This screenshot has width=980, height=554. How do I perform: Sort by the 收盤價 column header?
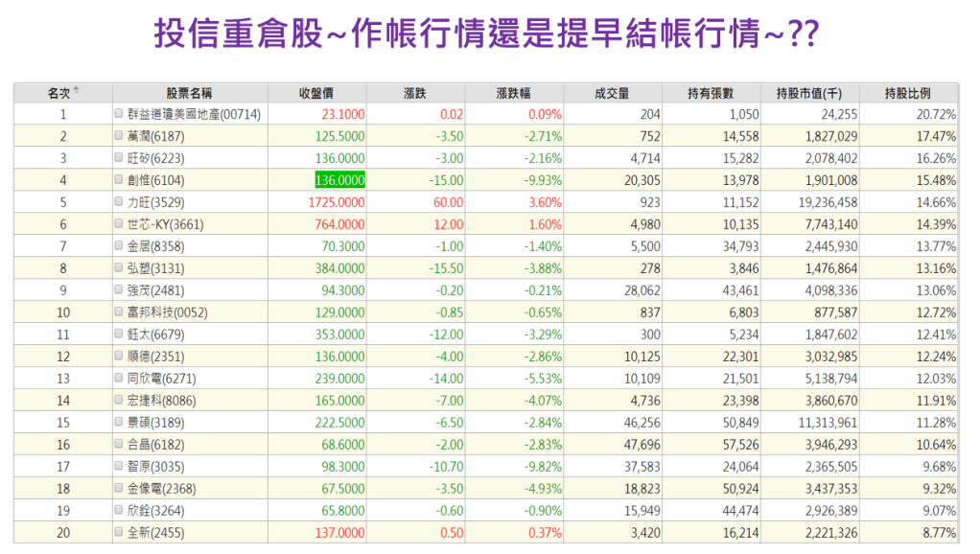(315, 93)
